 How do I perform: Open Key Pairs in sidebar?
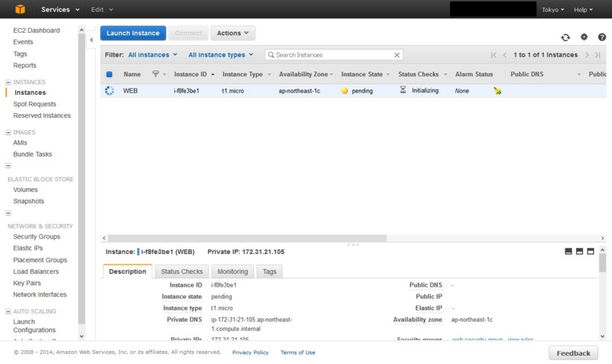pyautogui.click(x=27, y=283)
